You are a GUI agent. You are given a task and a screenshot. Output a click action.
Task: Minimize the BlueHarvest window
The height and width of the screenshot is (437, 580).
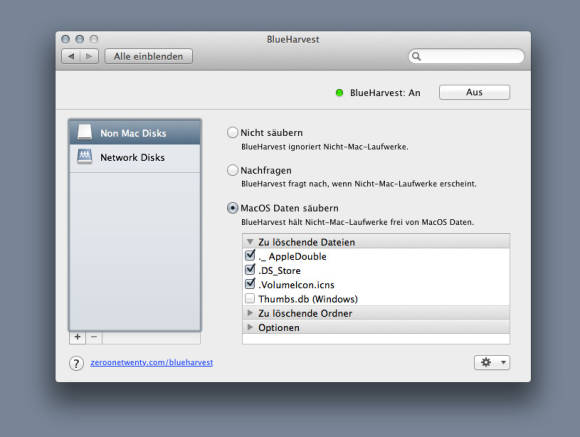point(80,39)
